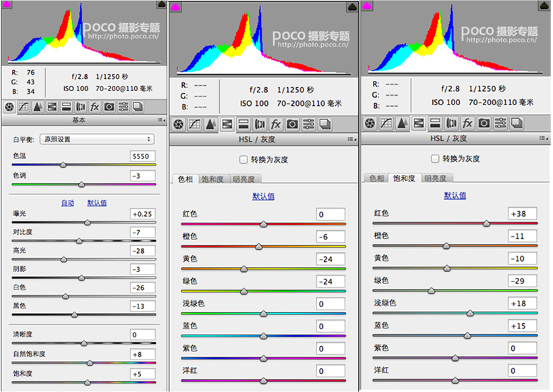Open fx Effects icon in right panel
The image size is (553, 392).
(x=467, y=123)
